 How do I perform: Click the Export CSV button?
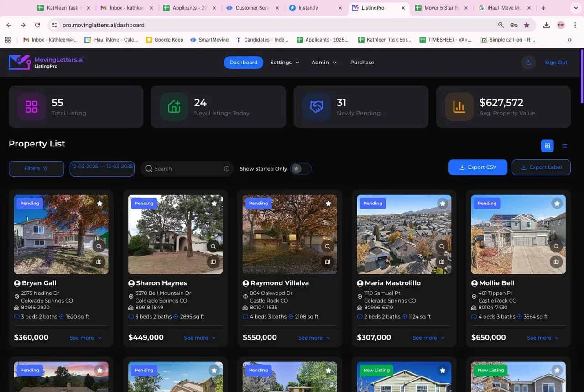[478, 167]
